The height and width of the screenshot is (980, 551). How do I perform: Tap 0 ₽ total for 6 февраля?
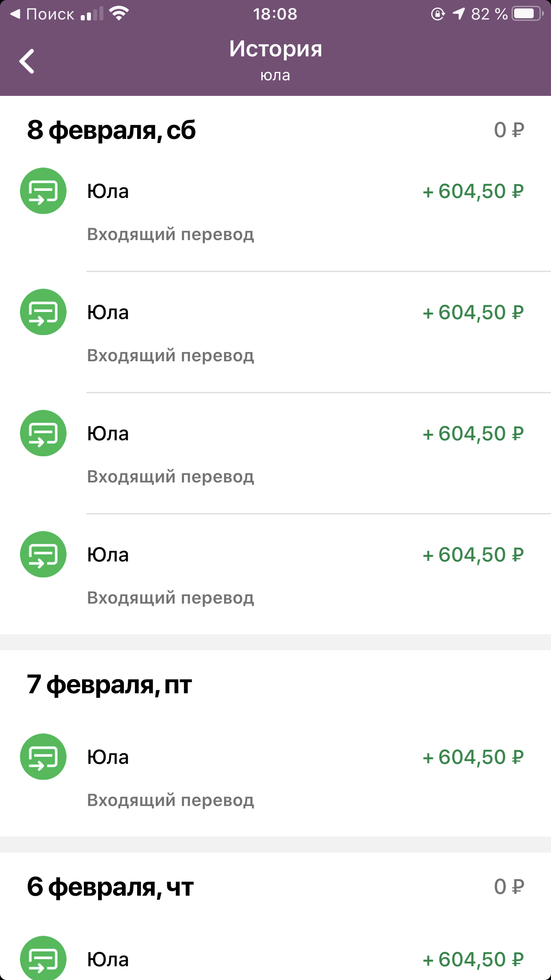tap(509, 887)
